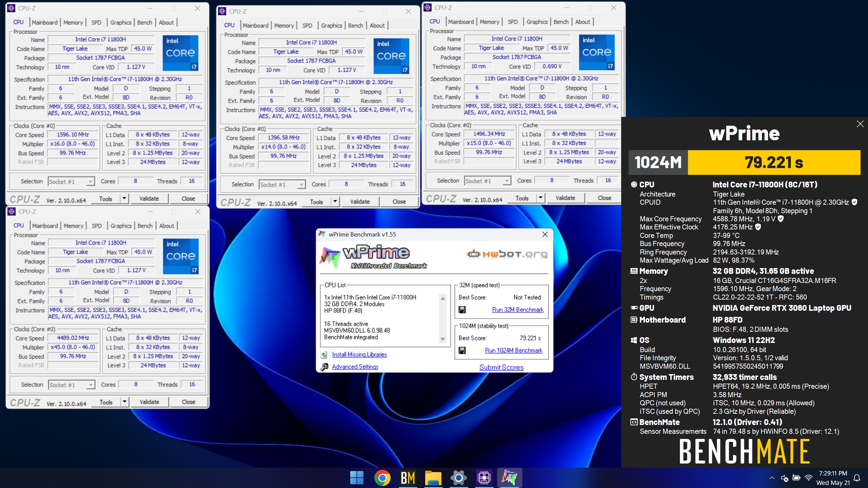Open the SPD tab in the 1496.34 MHz CPU-Z
The image size is (868, 488).
(x=513, y=22)
